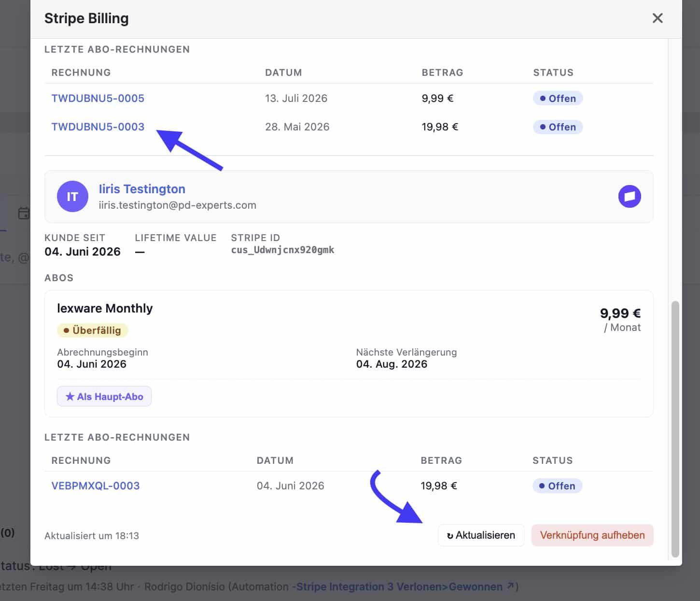700x601 pixels.
Task: Click date 13. Juli 2026
Action: coord(296,98)
